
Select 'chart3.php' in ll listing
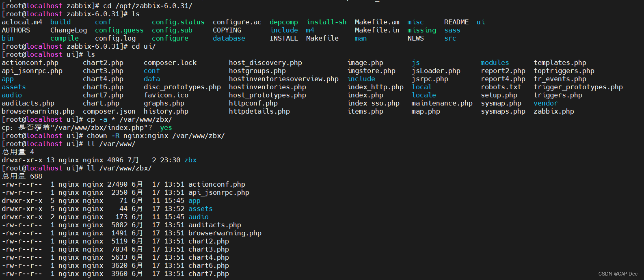209,249
